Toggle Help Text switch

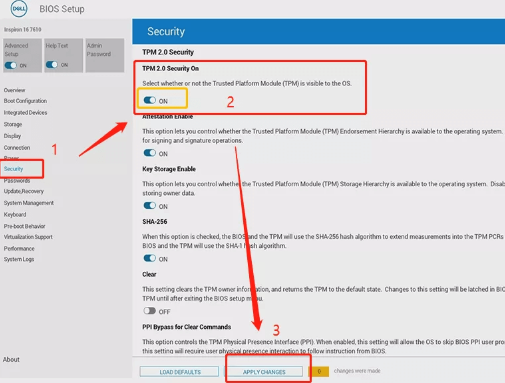coord(52,65)
